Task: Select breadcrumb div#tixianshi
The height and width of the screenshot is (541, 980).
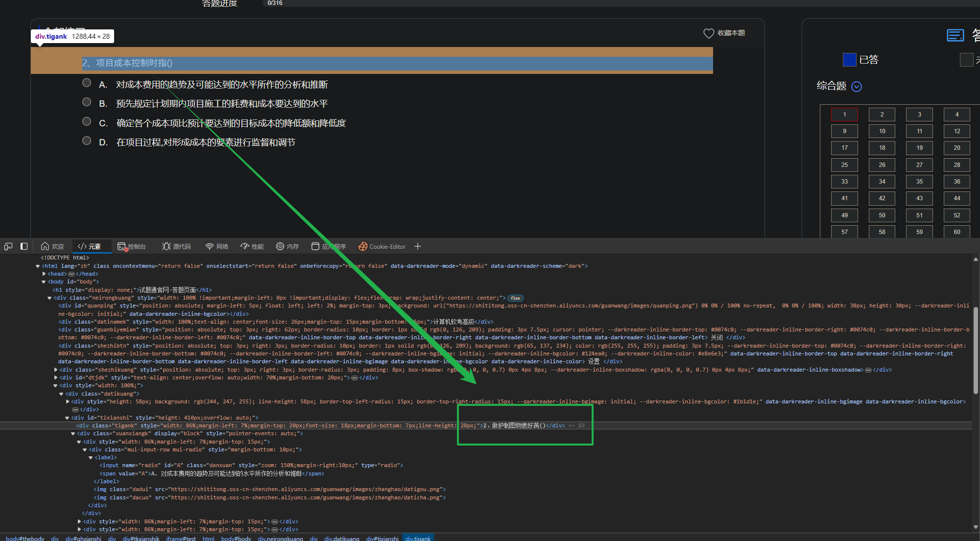Action: 382,538
